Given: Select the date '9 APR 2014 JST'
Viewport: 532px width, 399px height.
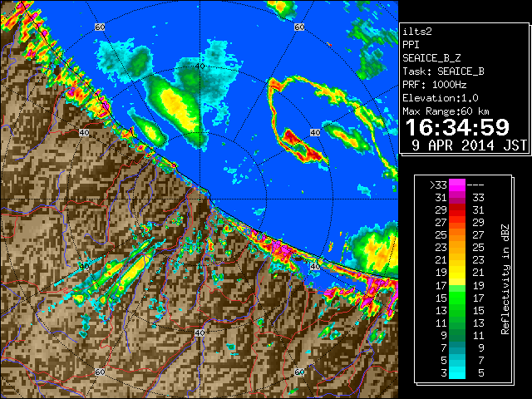Looking at the screenshot, I should [469, 145].
